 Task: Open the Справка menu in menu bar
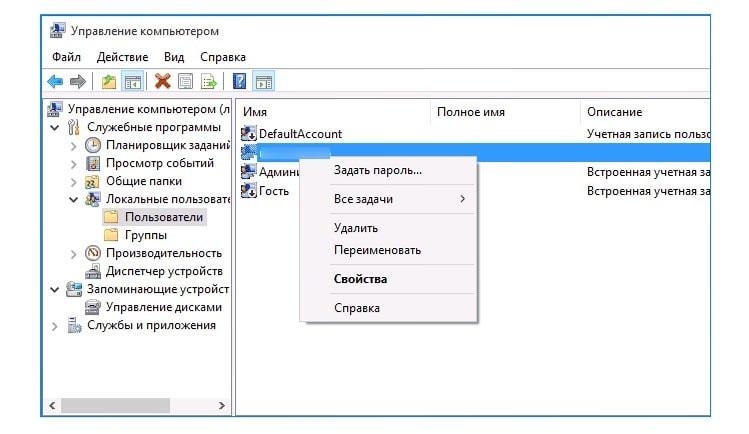223,57
